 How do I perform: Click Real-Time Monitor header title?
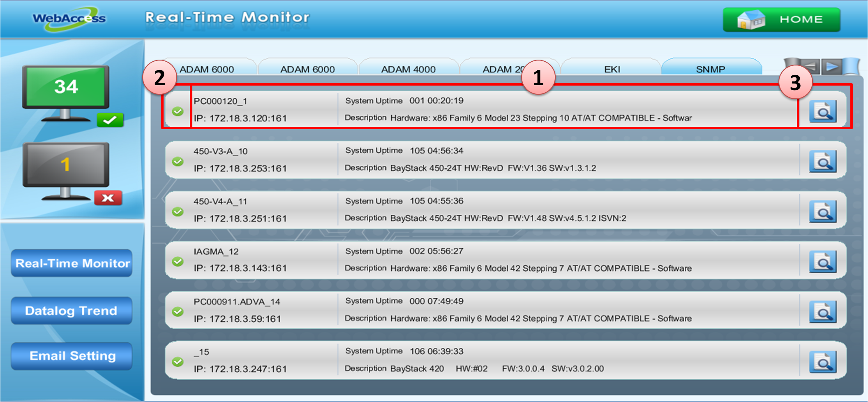point(227,17)
